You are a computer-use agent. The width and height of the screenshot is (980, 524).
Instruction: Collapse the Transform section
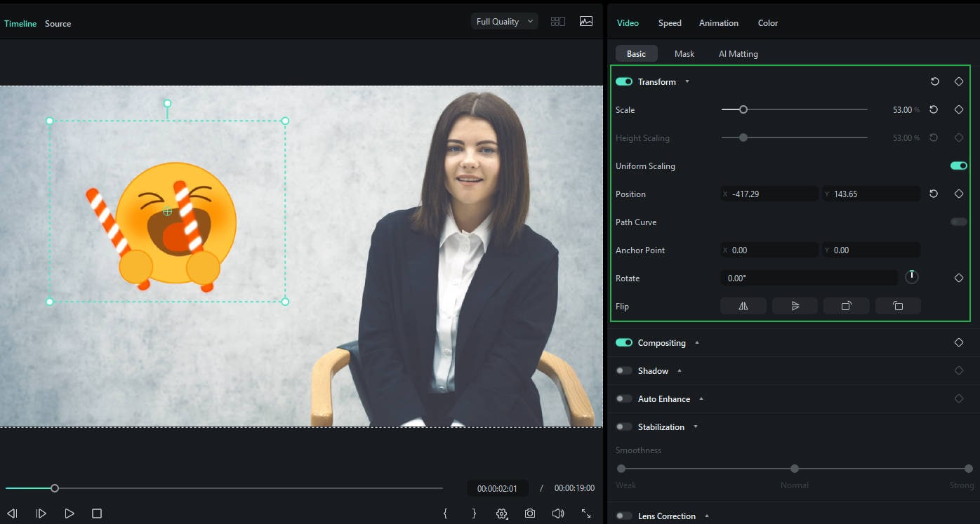[x=687, y=81]
